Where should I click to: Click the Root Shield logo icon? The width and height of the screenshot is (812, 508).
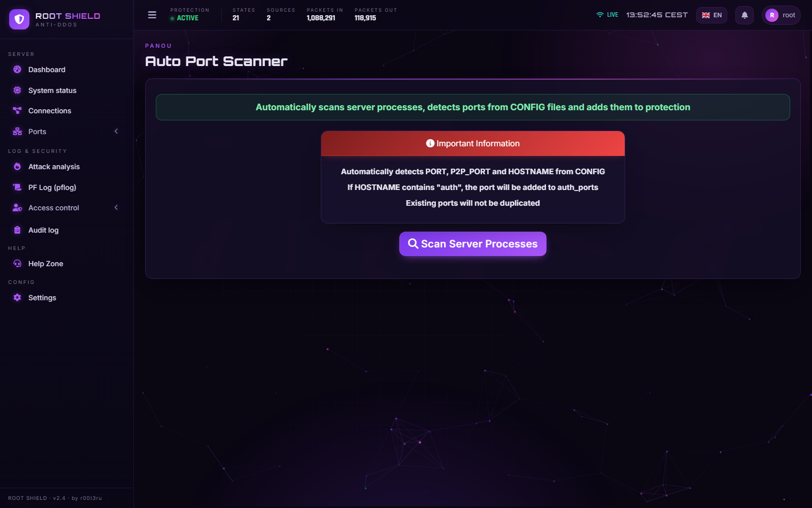[x=19, y=19]
